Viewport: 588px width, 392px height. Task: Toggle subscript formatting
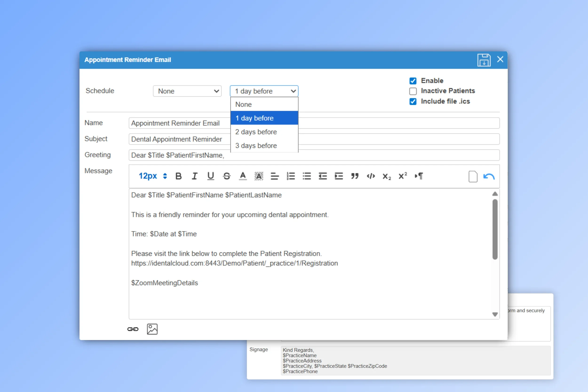tap(386, 177)
